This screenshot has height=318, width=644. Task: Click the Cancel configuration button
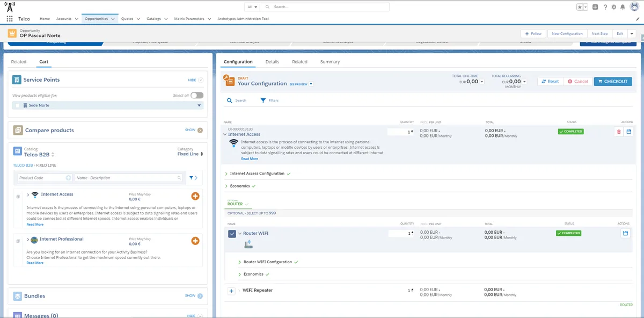click(x=578, y=82)
